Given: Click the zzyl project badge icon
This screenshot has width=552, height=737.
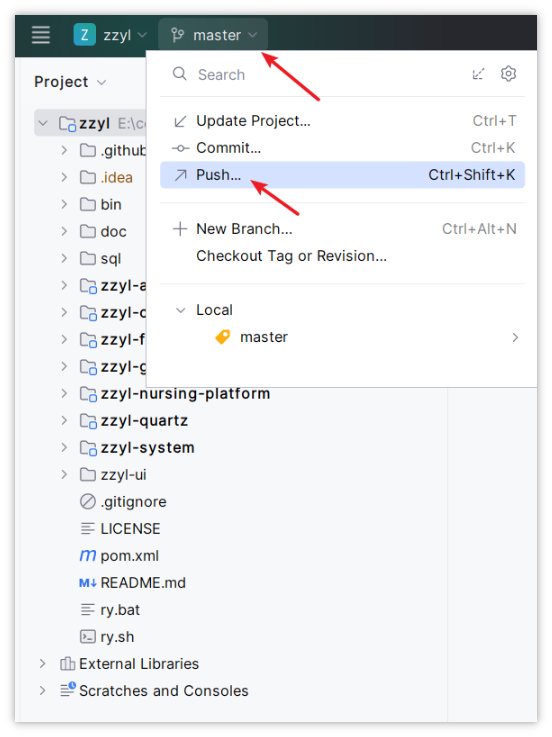Looking at the screenshot, I should [85, 35].
